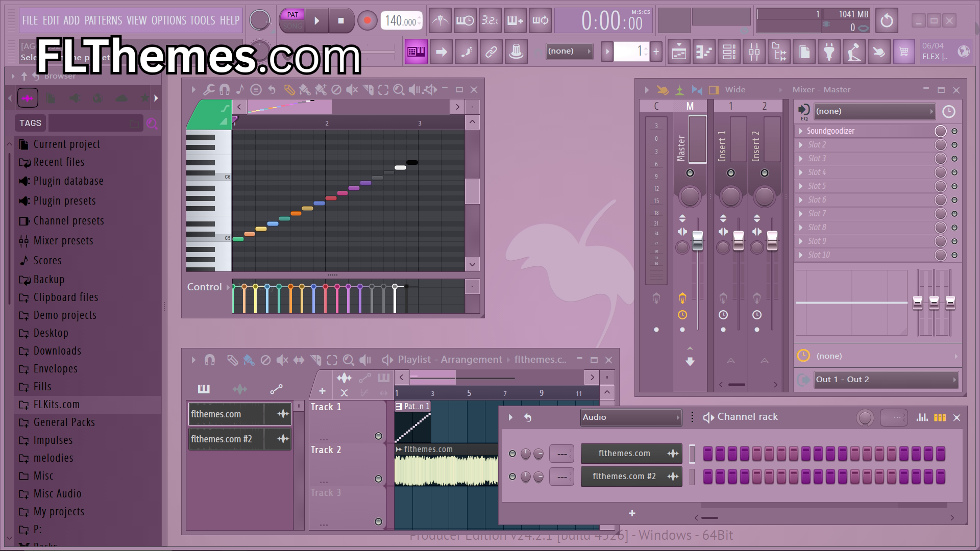Open the Mixer options arrow menu
The height and width of the screenshot is (551, 980).
pyautogui.click(x=646, y=90)
